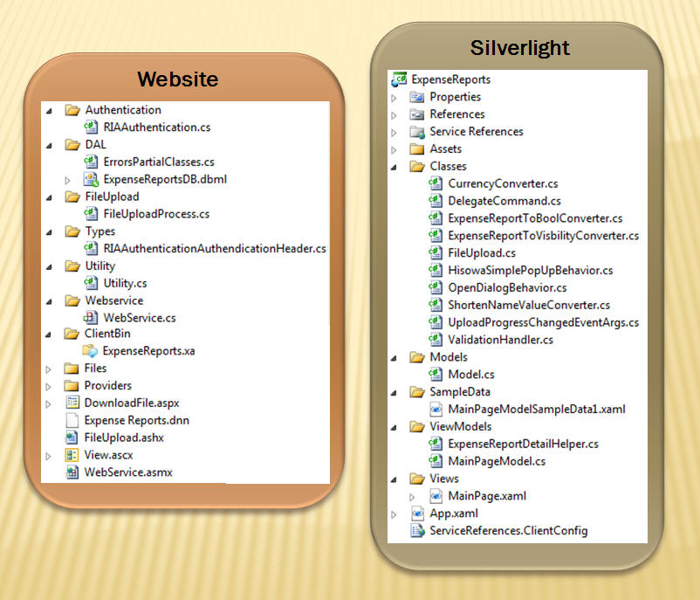Collapse the FileUpload folder
The image size is (700, 600).
(x=49, y=197)
